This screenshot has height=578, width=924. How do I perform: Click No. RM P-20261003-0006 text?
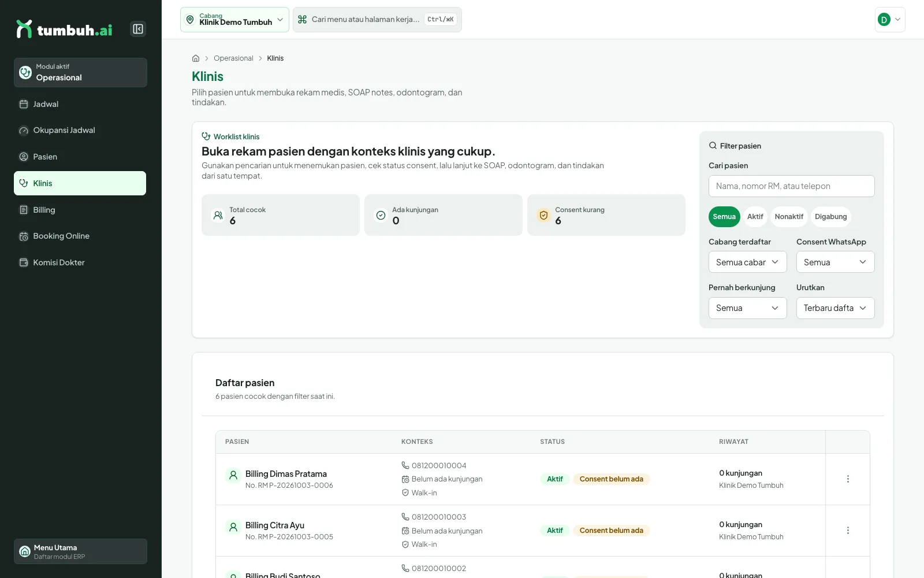[x=289, y=486]
